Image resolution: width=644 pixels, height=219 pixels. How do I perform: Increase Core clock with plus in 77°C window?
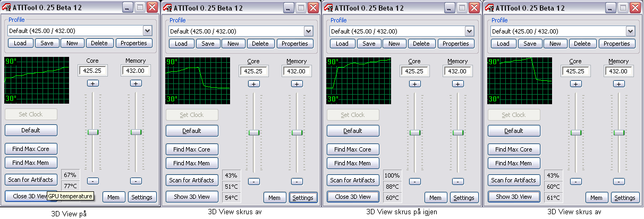tap(92, 83)
